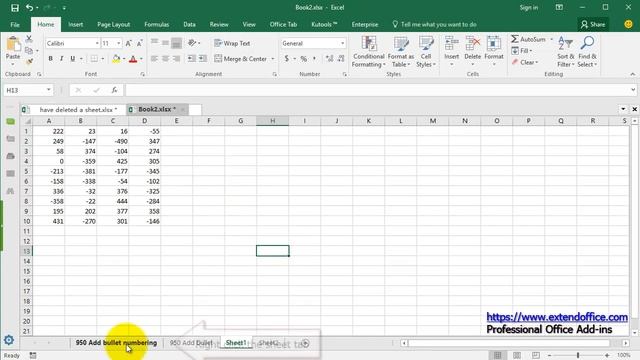Delete cells using the Delete icon
The width and height of the screenshot is (640, 360).
click(473, 44)
